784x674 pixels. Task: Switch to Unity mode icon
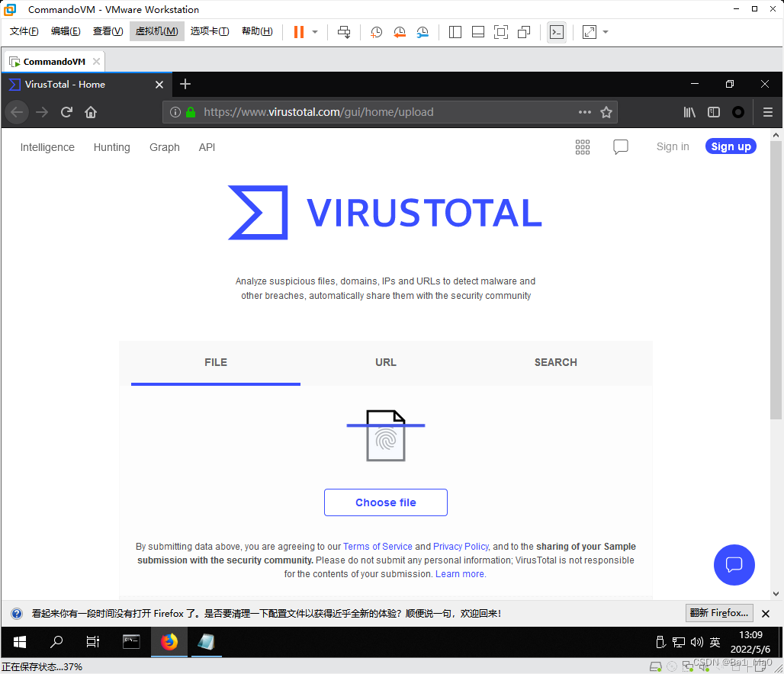(524, 32)
